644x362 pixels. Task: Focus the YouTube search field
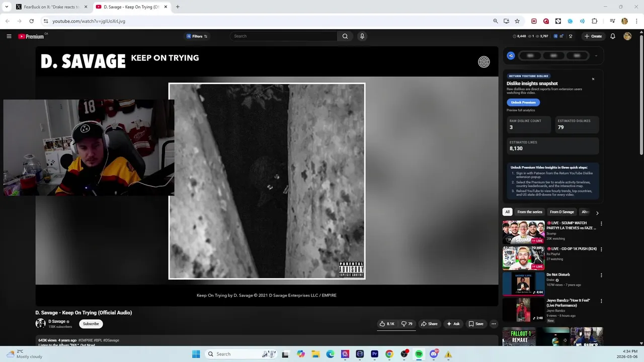283,36
